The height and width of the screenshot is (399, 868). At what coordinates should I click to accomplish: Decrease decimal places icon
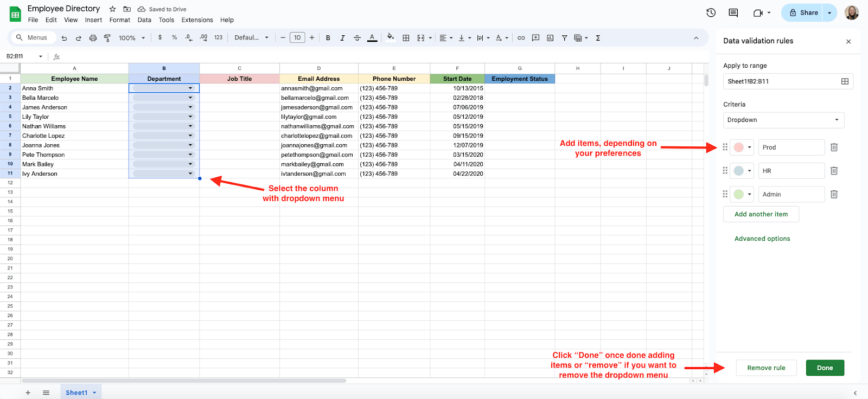188,37
